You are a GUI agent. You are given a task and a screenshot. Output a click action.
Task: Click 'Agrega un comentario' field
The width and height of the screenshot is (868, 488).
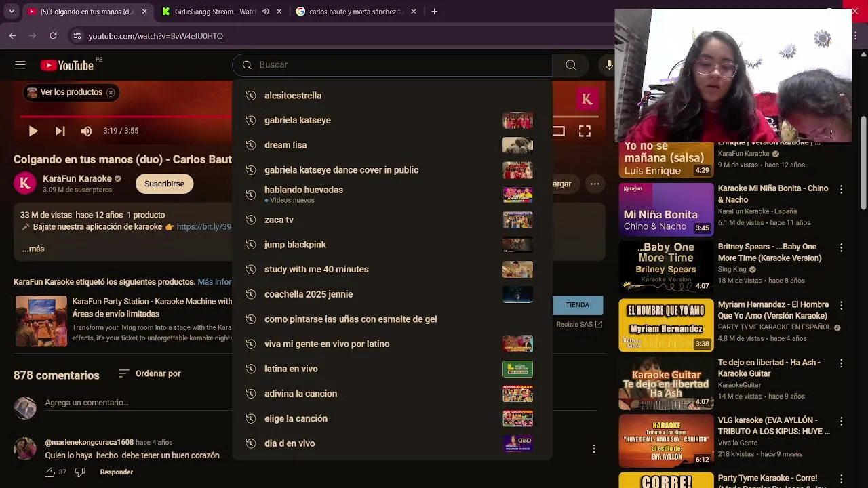pyautogui.click(x=87, y=403)
